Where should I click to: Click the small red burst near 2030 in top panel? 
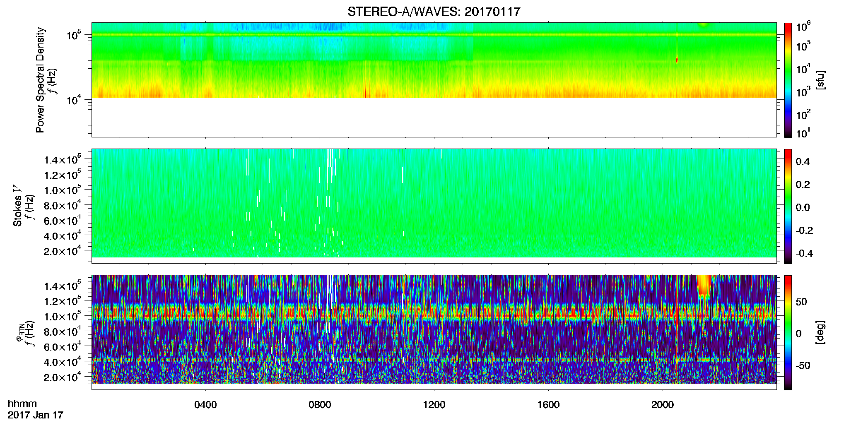[677, 59]
